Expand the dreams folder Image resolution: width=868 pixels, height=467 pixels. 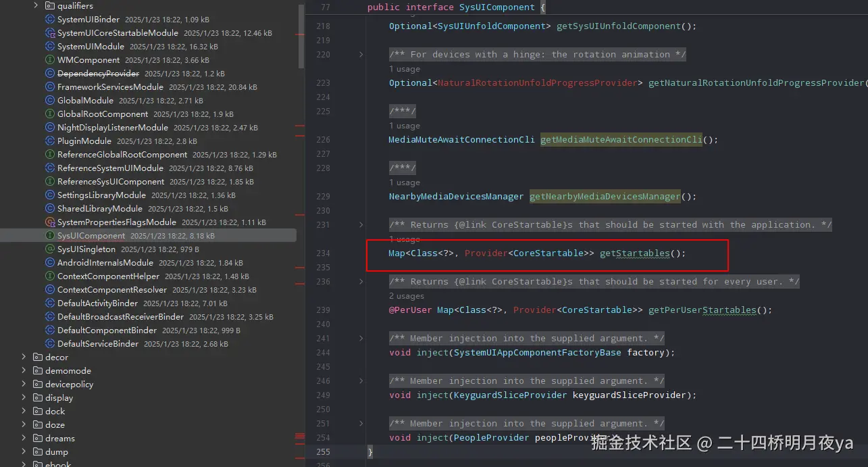24,438
